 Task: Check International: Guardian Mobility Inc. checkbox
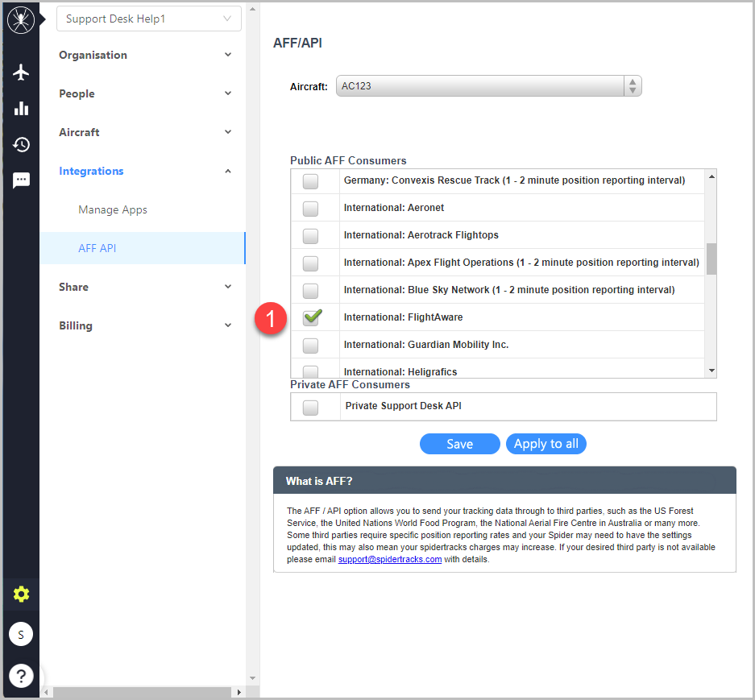click(310, 346)
